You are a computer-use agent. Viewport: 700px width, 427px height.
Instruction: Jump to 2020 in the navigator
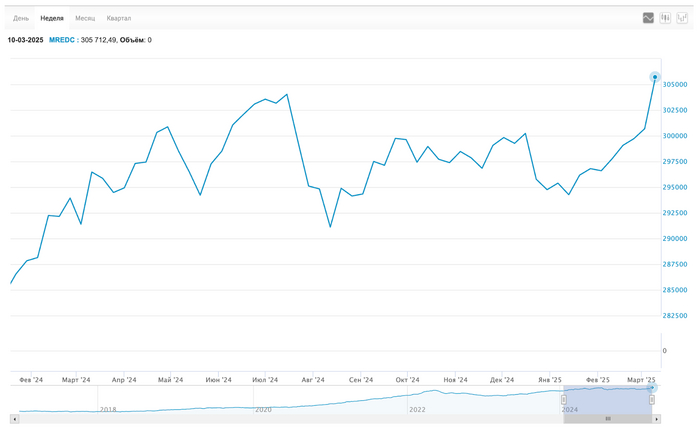tap(264, 409)
